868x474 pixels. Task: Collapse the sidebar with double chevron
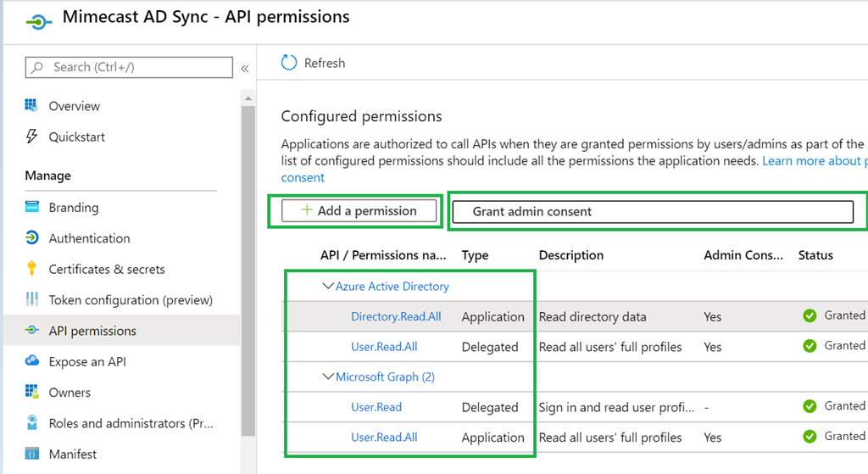tap(245, 69)
